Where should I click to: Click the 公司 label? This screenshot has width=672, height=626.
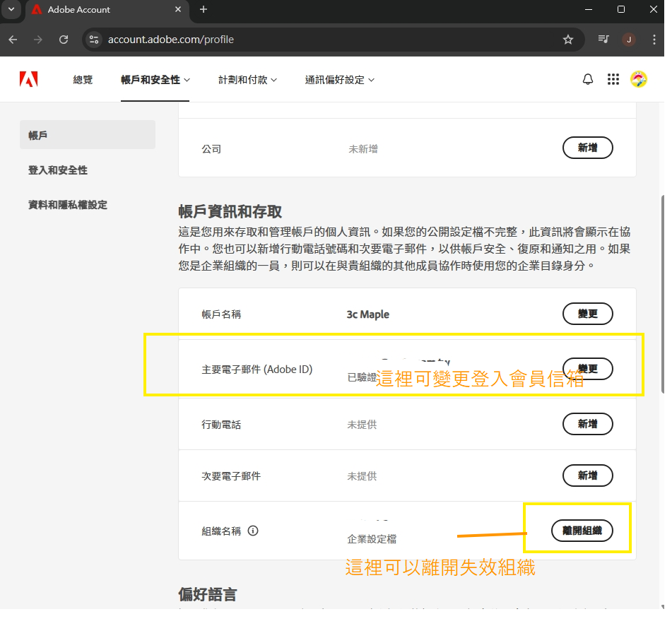[x=211, y=148]
